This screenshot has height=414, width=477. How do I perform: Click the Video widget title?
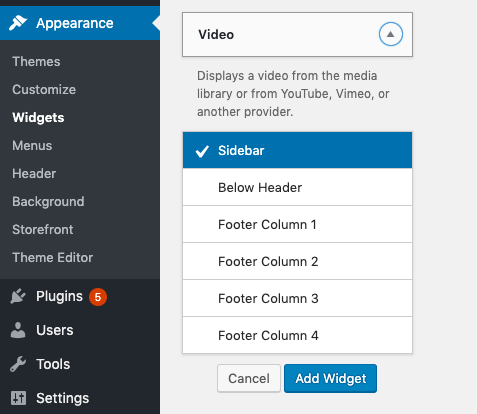[x=216, y=34]
